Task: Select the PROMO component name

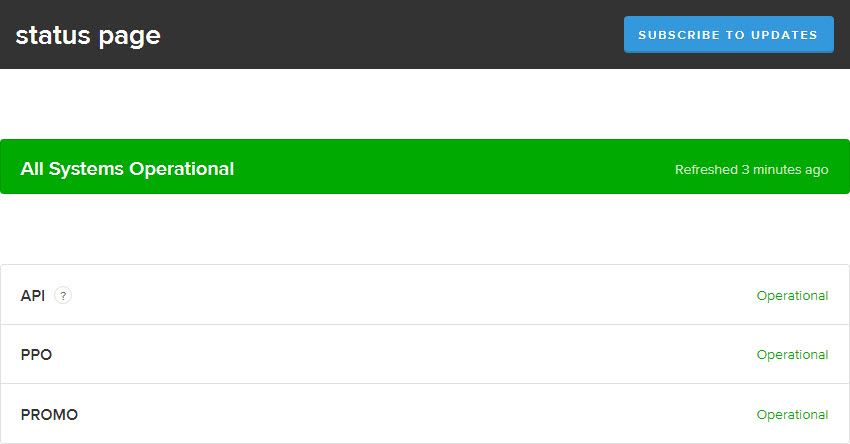Action: point(49,414)
